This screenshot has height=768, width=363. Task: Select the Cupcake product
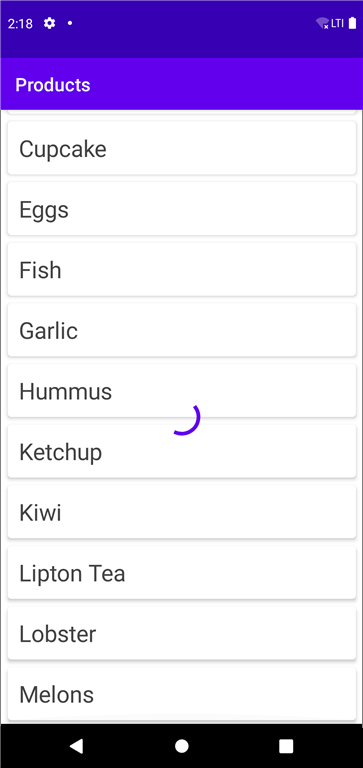coord(182,148)
